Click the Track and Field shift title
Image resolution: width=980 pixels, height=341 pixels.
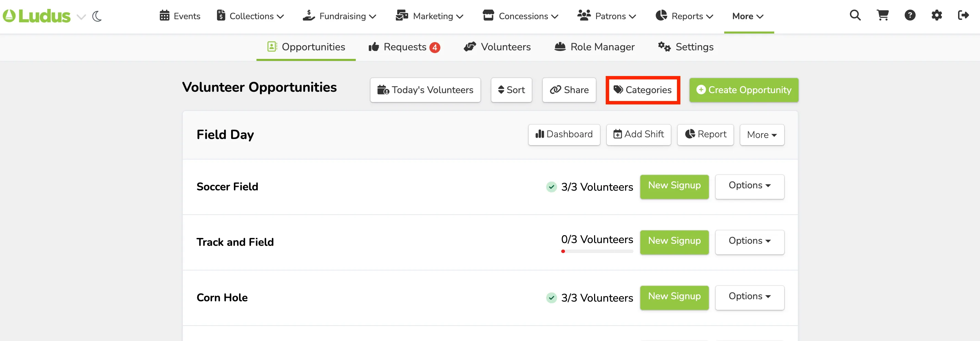(x=235, y=242)
